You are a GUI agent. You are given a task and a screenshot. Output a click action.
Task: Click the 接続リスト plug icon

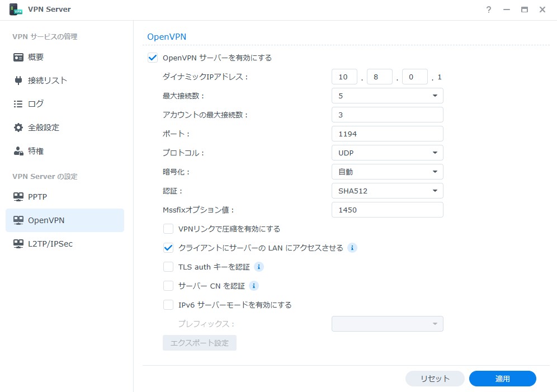tap(18, 81)
